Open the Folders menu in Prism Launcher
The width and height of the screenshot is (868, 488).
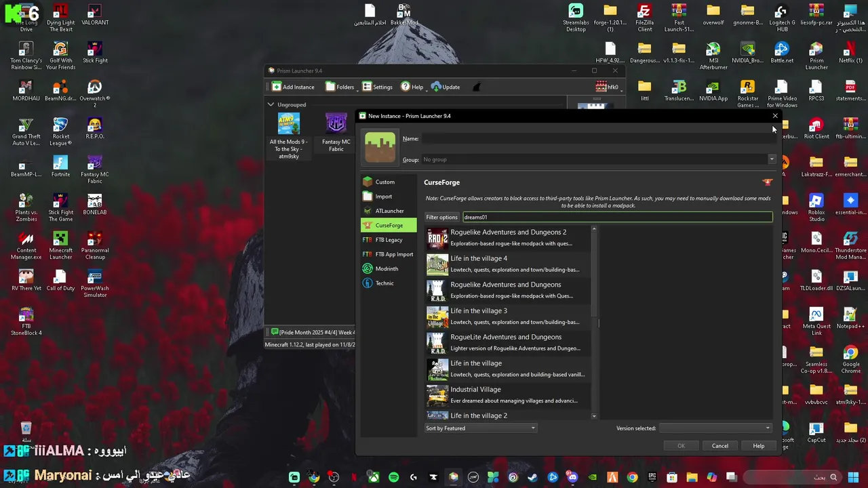point(340,87)
